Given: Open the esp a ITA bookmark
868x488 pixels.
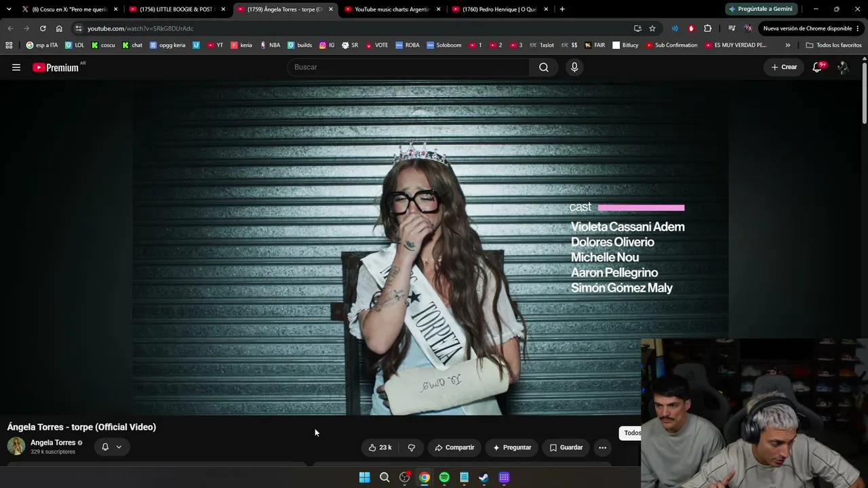Looking at the screenshot, I should (42, 45).
